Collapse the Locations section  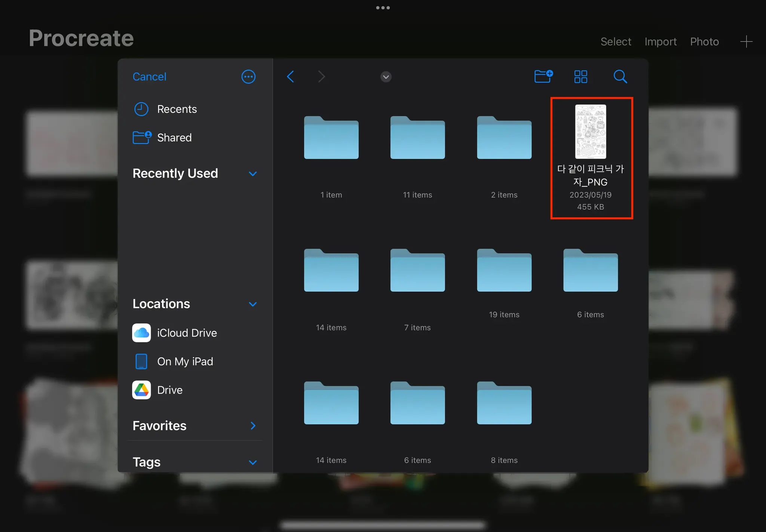click(253, 304)
